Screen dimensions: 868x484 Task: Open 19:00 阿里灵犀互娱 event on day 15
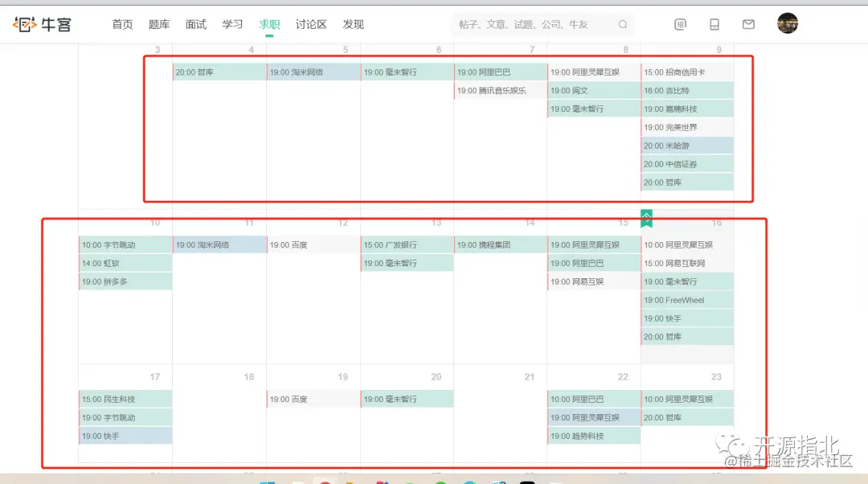click(x=594, y=244)
